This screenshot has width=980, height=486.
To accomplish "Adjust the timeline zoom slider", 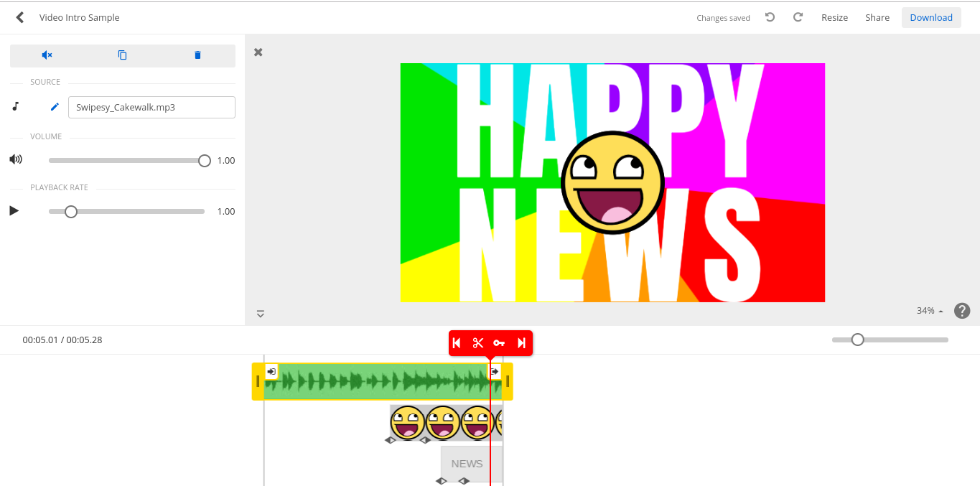I will coord(858,340).
